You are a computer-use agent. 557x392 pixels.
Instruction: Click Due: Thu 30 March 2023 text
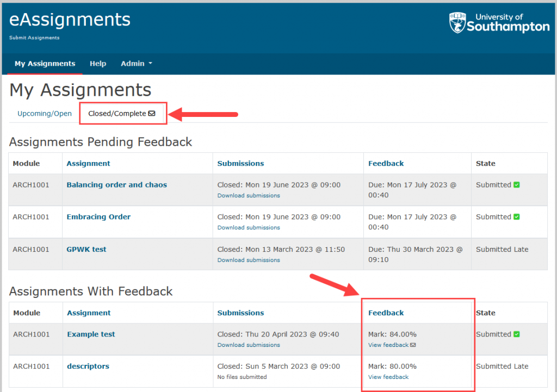tap(415, 254)
